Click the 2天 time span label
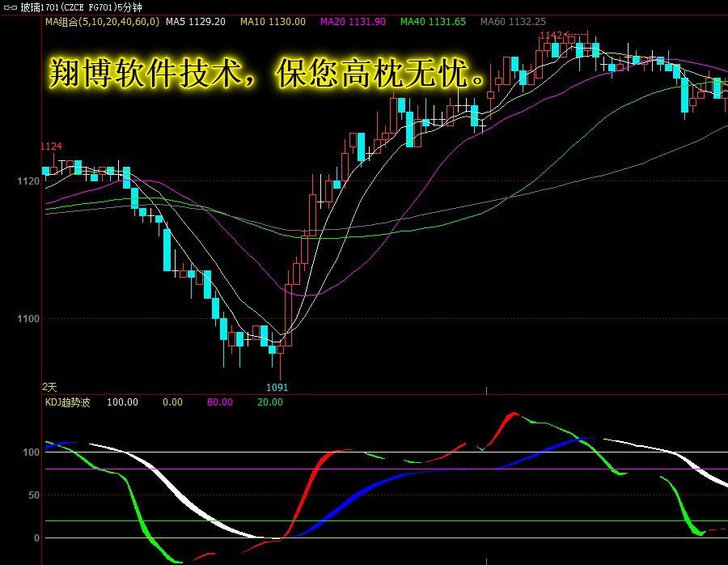This screenshot has height=565, width=728. (x=49, y=387)
